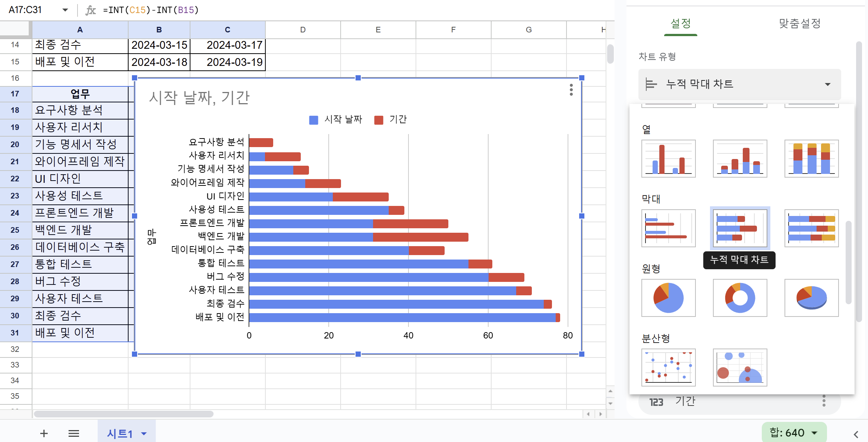Screen dimensions: 868x442
Task: Select column A header
Action: (80, 30)
